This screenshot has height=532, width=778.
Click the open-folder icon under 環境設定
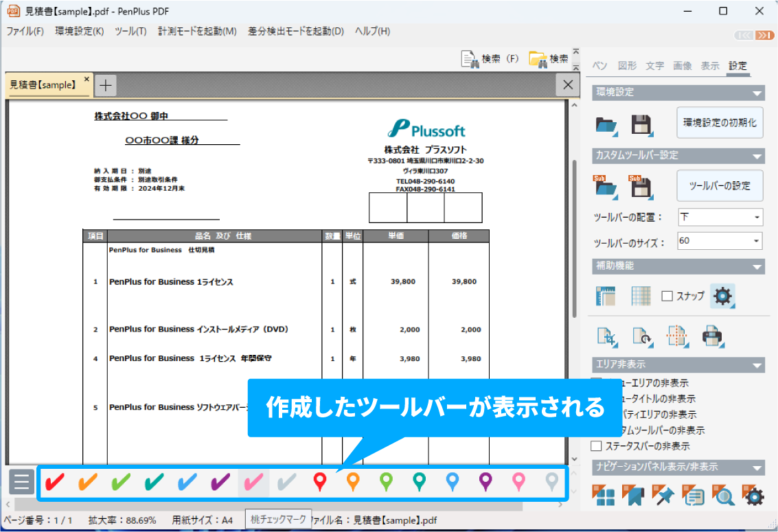[606, 126]
